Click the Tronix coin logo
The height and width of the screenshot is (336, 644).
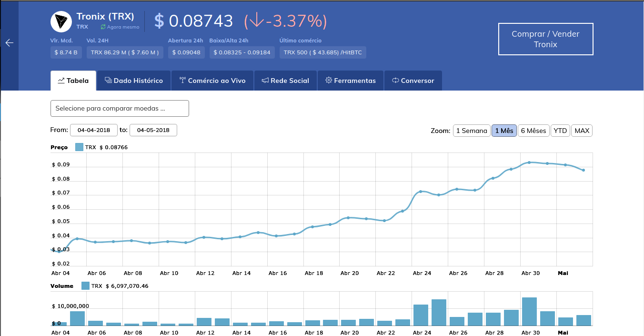(61, 21)
